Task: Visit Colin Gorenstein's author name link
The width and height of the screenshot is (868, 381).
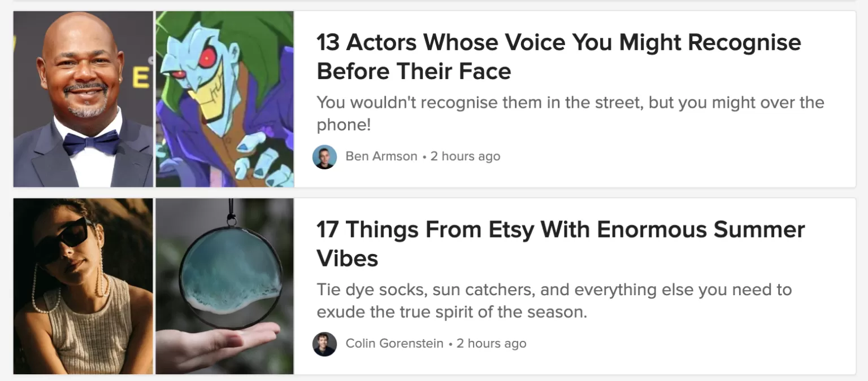Action: click(394, 344)
